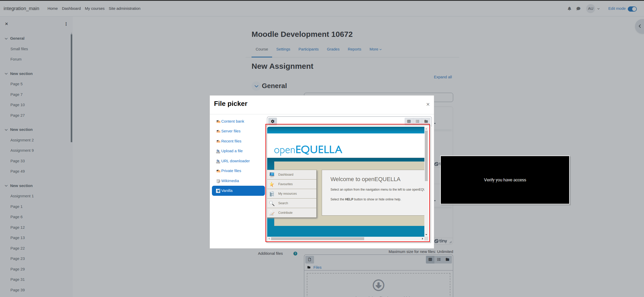The width and height of the screenshot is (644, 297).
Task: Close the course index drawer
Action: pyautogui.click(x=7, y=24)
